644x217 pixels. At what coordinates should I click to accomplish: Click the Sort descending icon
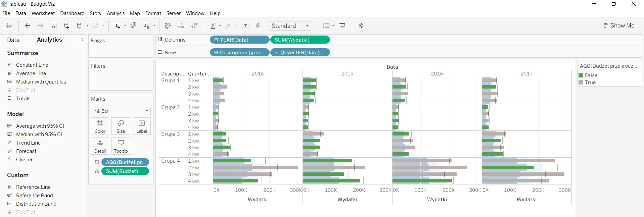coord(194,26)
